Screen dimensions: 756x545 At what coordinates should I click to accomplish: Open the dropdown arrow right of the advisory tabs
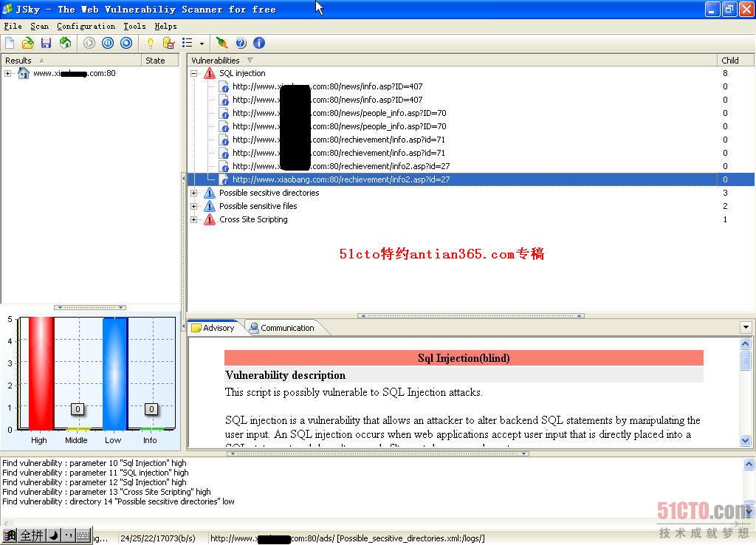tap(746, 327)
